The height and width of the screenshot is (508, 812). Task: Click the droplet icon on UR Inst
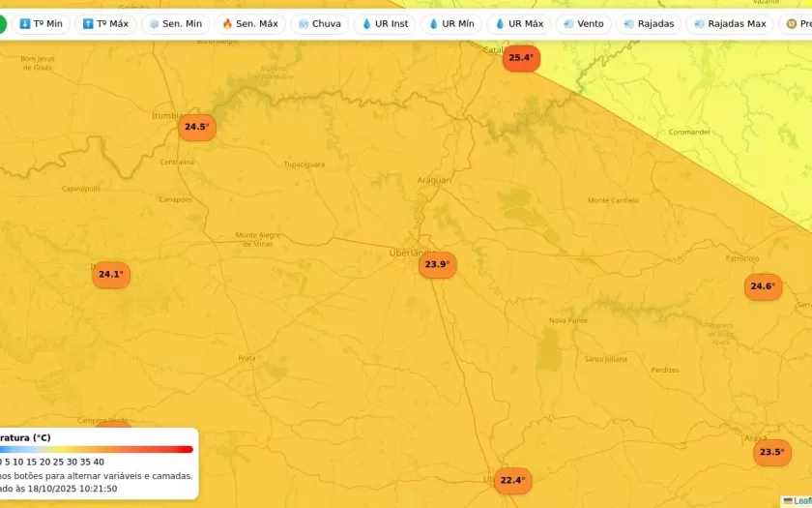(x=366, y=24)
